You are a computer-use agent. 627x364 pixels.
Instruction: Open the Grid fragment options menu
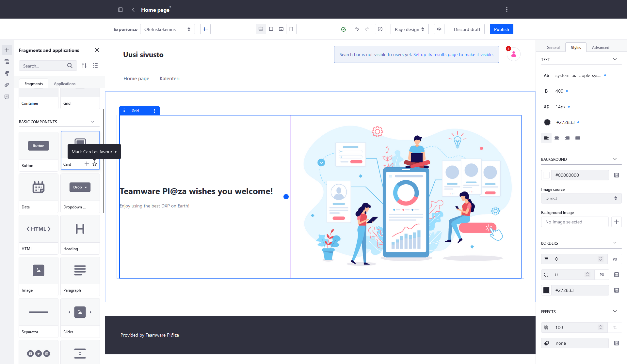click(x=154, y=111)
